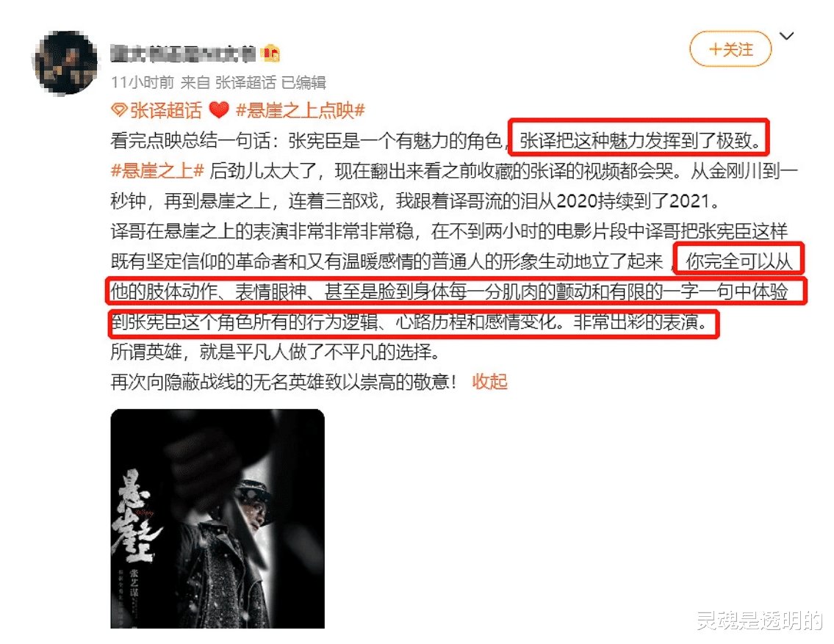834x644 pixels.
Task: Click the blurred username of the post author
Action: click(x=183, y=54)
